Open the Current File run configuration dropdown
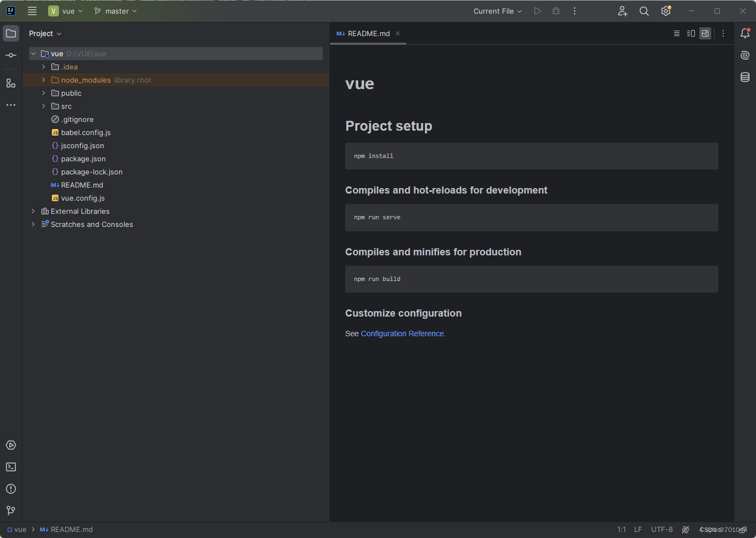Viewport: 756px width, 538px height. point(497,10)
